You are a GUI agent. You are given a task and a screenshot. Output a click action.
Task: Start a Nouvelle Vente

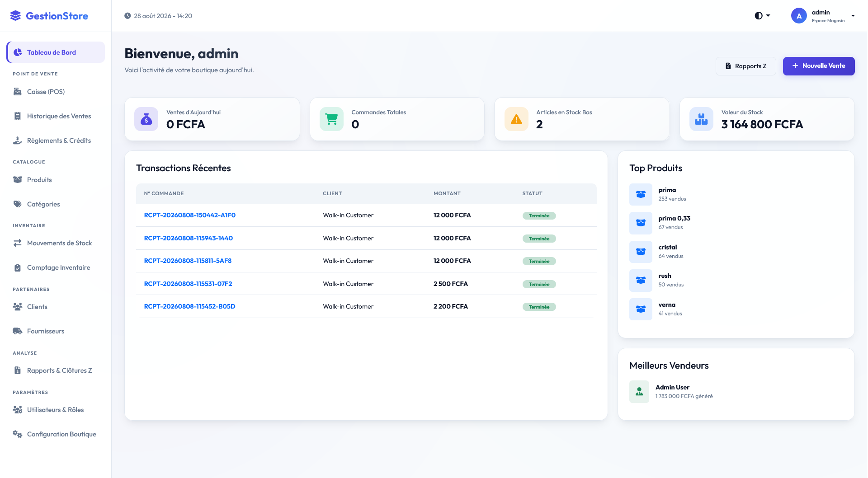[x=819, y=66]
